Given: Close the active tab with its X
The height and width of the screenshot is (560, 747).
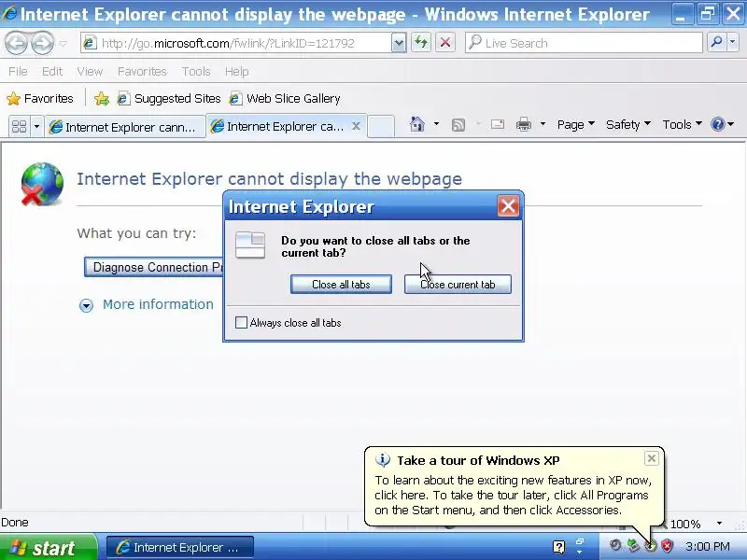Looking at the screenshot, I should (x=356, y=126).
